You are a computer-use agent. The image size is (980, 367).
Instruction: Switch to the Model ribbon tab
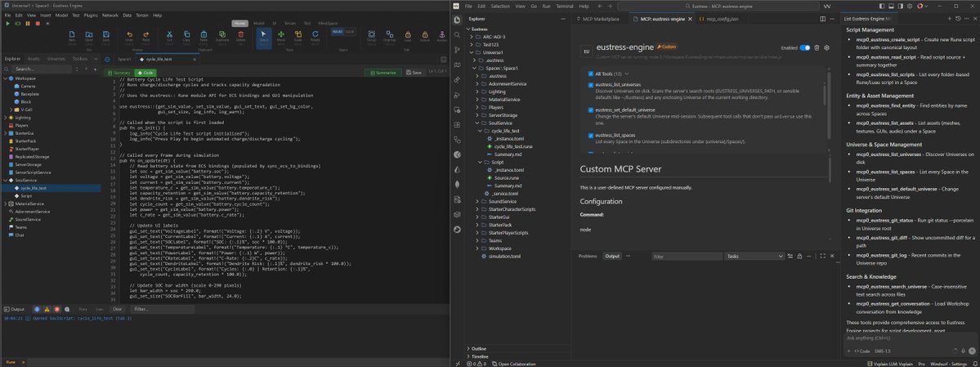[259, 23]
